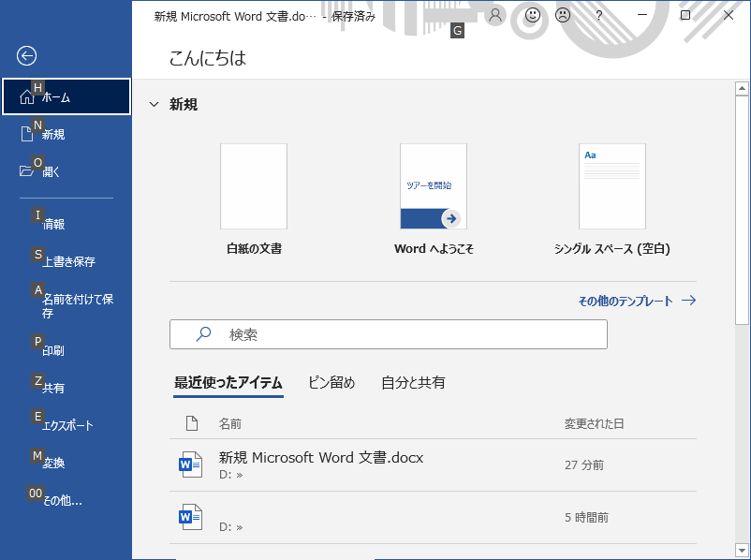
Task: Click Word icon of 27 分前 file
Action: (190, 464)
